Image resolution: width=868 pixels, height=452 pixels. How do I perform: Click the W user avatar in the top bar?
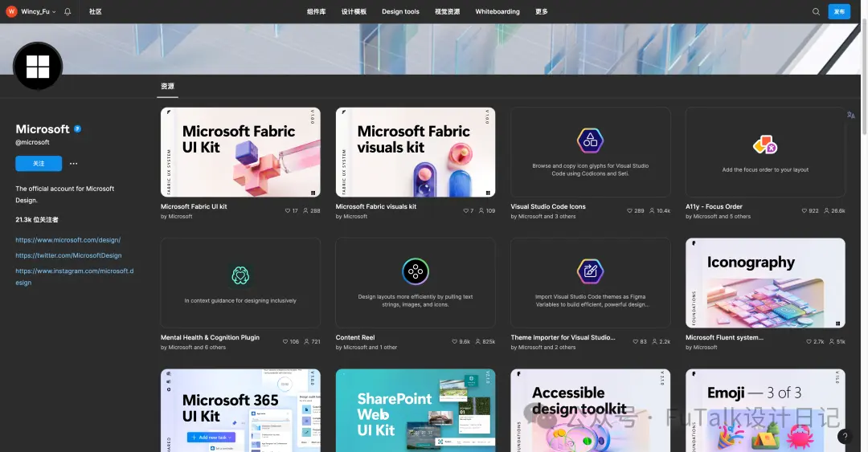click(x=11, y=11)
